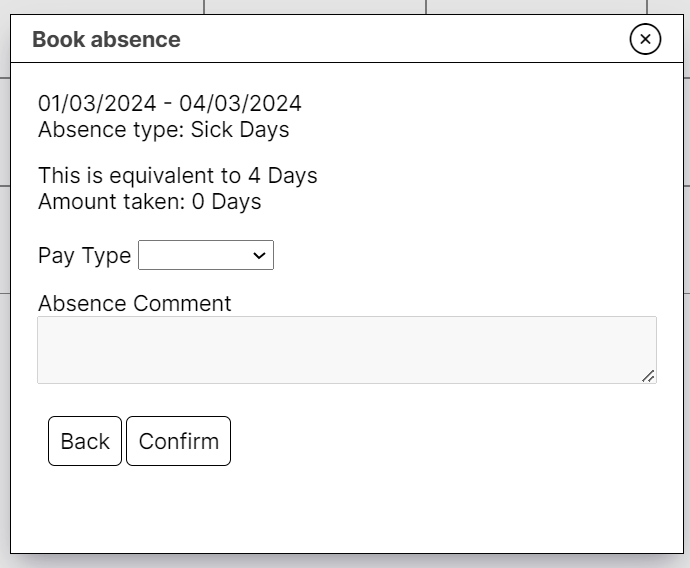Focus the Absence Comment text area
The width and height of the screenshot is (690, 568).
click(x=346, y=349)
